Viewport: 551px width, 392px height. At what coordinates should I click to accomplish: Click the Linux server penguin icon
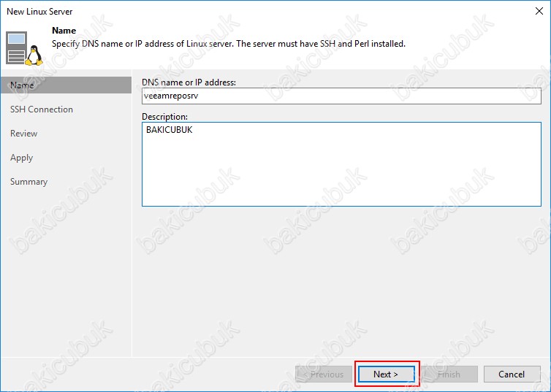[x=24, y=48]
